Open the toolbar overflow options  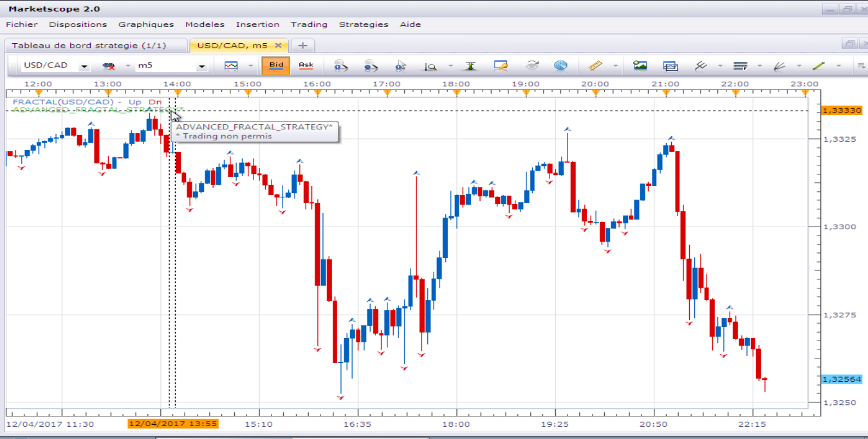coord(862,66)
